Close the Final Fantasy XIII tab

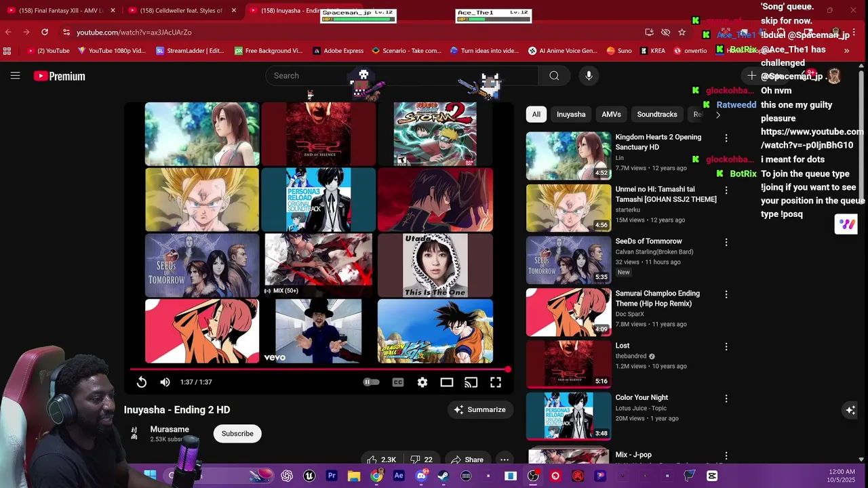(113, 10)
